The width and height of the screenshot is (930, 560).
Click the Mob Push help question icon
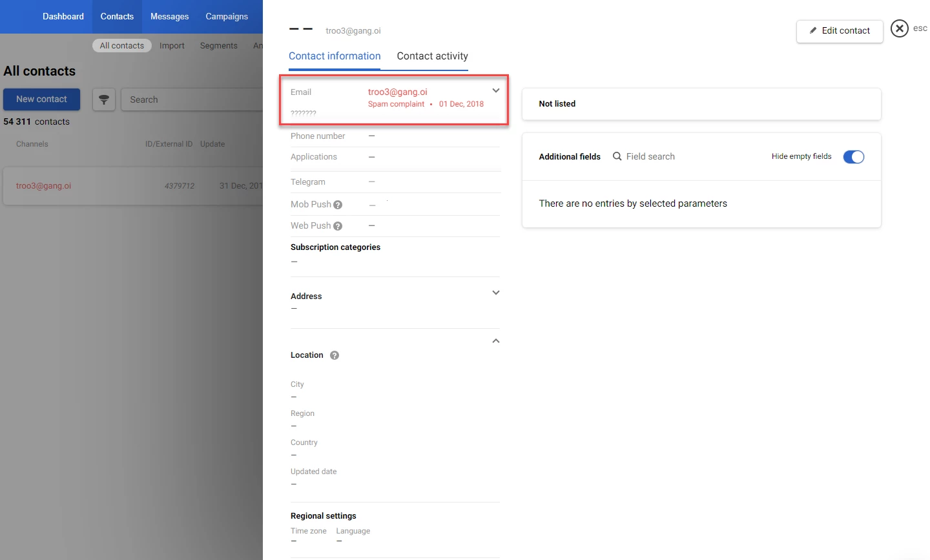(338, 205)
